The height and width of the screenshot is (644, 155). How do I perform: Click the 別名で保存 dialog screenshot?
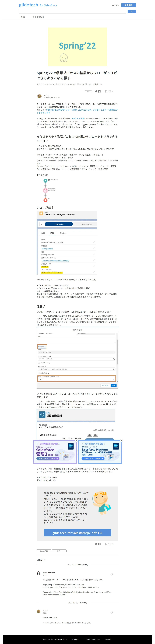tap(77, 357)
